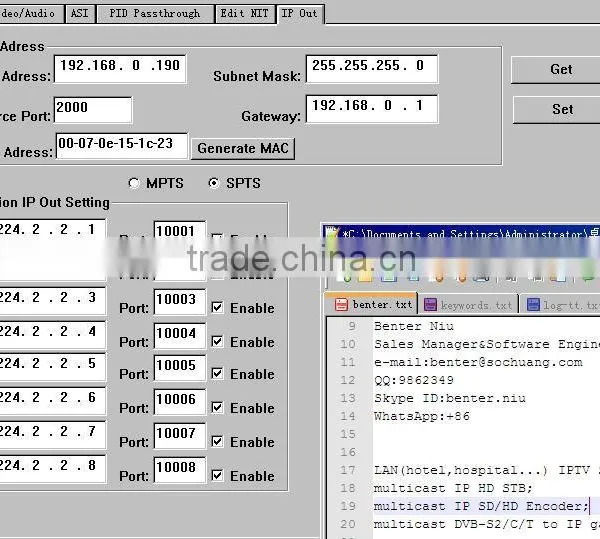Click line number 15 in editor margin
The image size is (600, 539).
[x=348, y=434]
